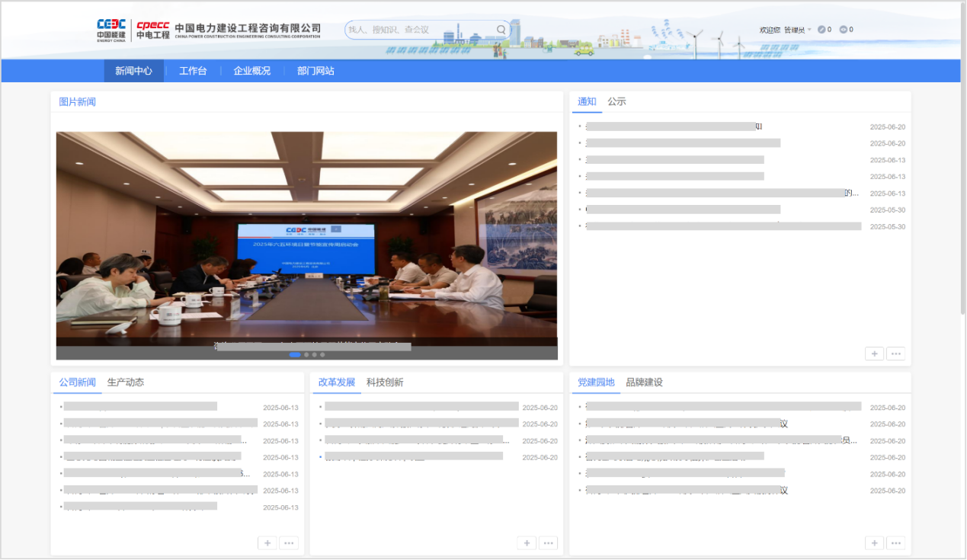Viewport: 967px width, 560px height.
Task: Open the 工作台 navigation menu
Action: [x=193, y=71]
